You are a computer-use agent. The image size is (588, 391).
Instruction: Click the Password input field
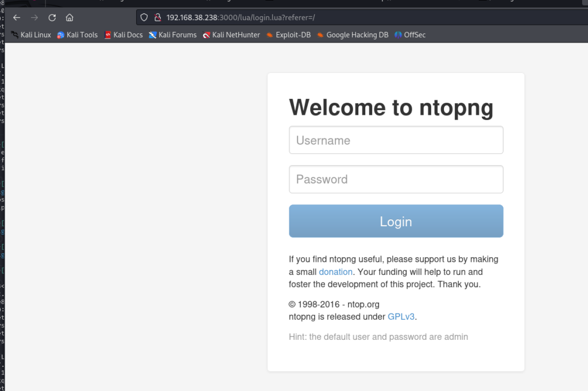point(396,179)
